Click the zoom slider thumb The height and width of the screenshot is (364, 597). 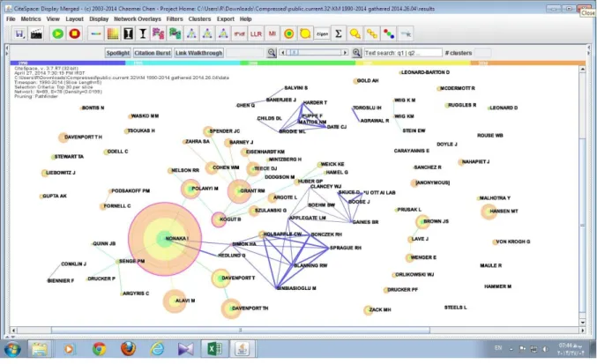tap(295, 53)
